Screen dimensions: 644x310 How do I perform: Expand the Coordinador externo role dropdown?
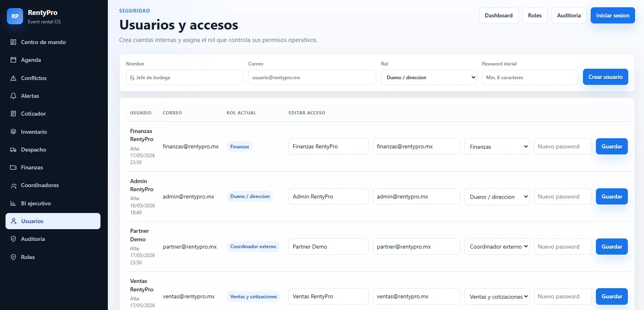point(497,247)
